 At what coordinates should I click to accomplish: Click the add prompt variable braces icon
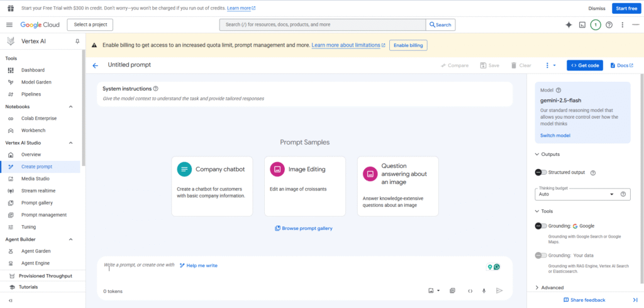point(470,291)
